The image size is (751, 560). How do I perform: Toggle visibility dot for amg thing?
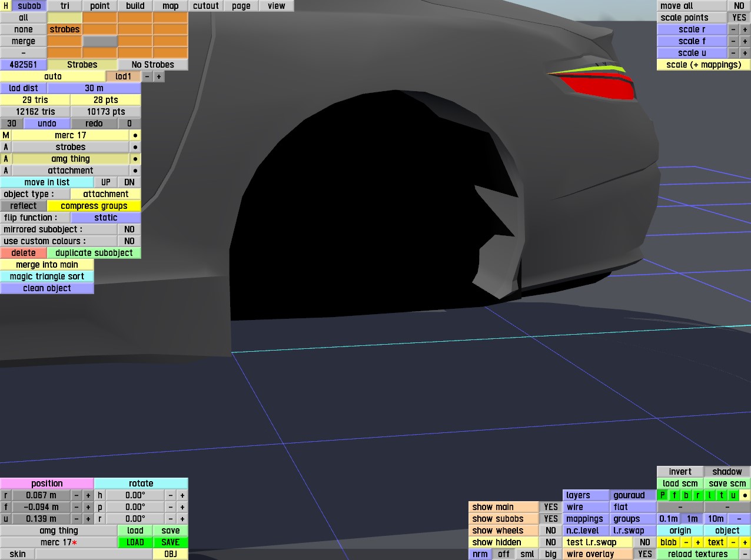[135, 159]
